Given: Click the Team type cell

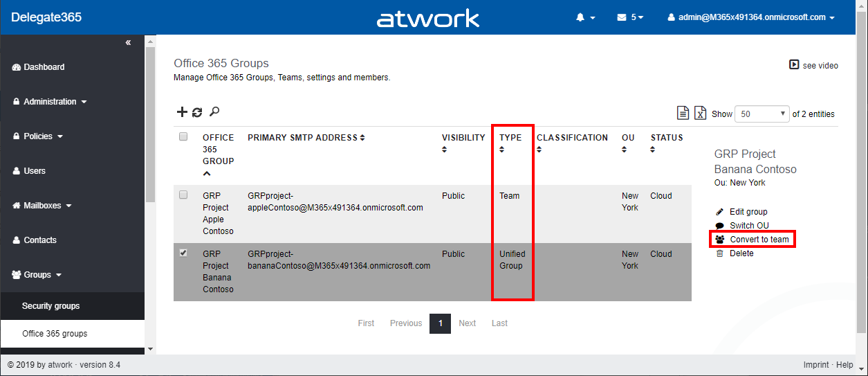Looking at the screenshot, I should coord(509,196).
